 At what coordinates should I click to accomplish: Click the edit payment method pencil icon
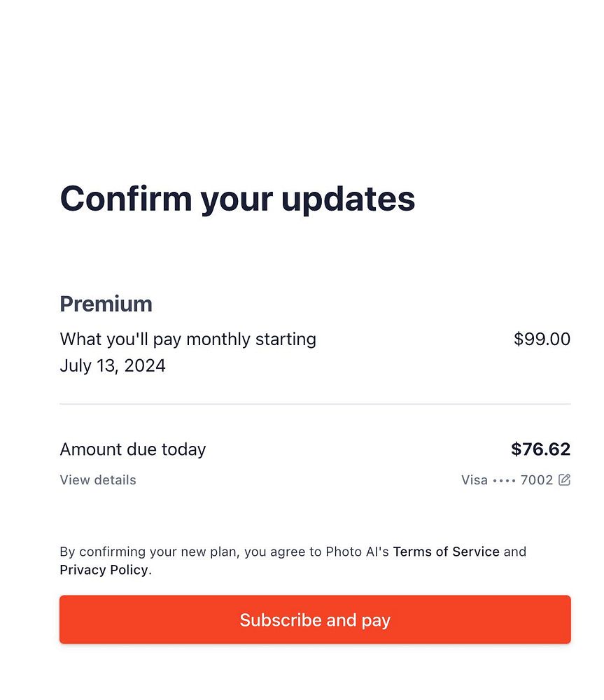click(564, 480)
